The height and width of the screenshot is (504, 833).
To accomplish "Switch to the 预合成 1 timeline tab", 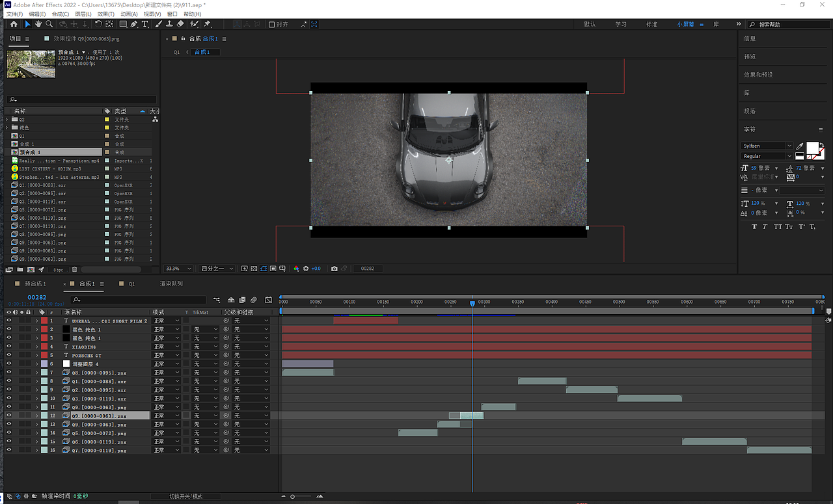I will (35, 284).
